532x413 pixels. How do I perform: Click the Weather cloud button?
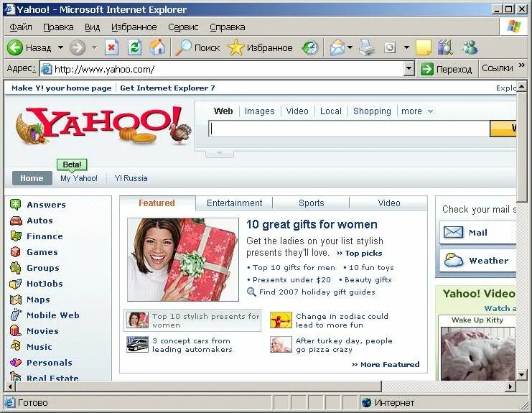coord(477,261)
